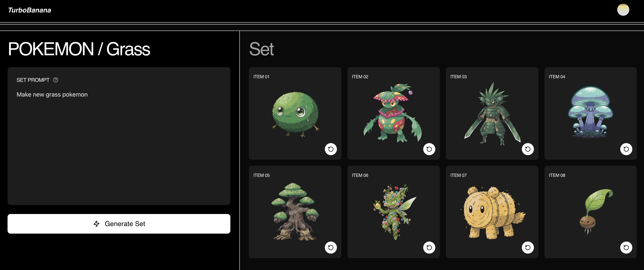Viewport: 644px width, 270px height.
Task: Open the user profile avatar
Action: pos(623,10)
